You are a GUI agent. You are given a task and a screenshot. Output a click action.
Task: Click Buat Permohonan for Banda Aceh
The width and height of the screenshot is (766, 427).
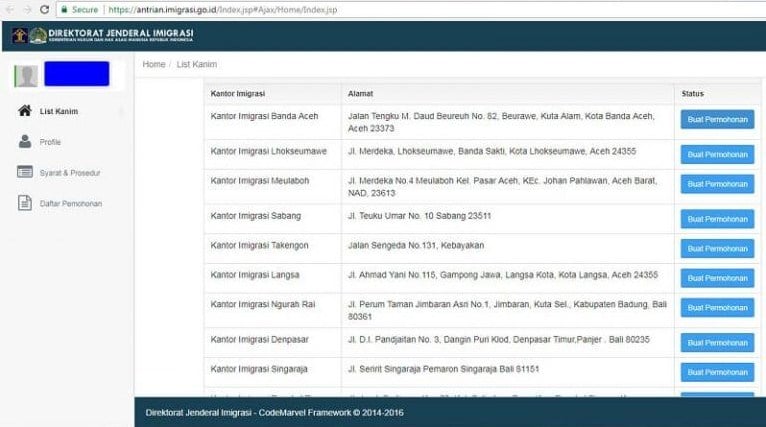(717, 119)
